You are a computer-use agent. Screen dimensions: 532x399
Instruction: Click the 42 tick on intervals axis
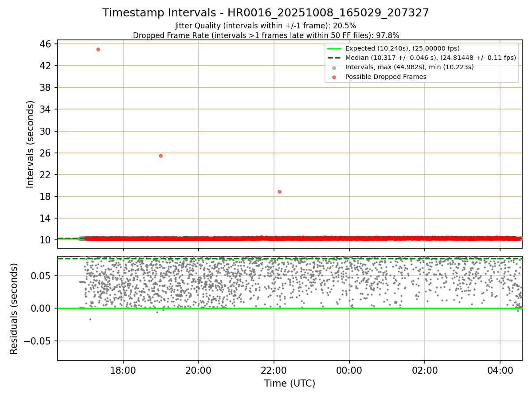click(x=46, y=66)
